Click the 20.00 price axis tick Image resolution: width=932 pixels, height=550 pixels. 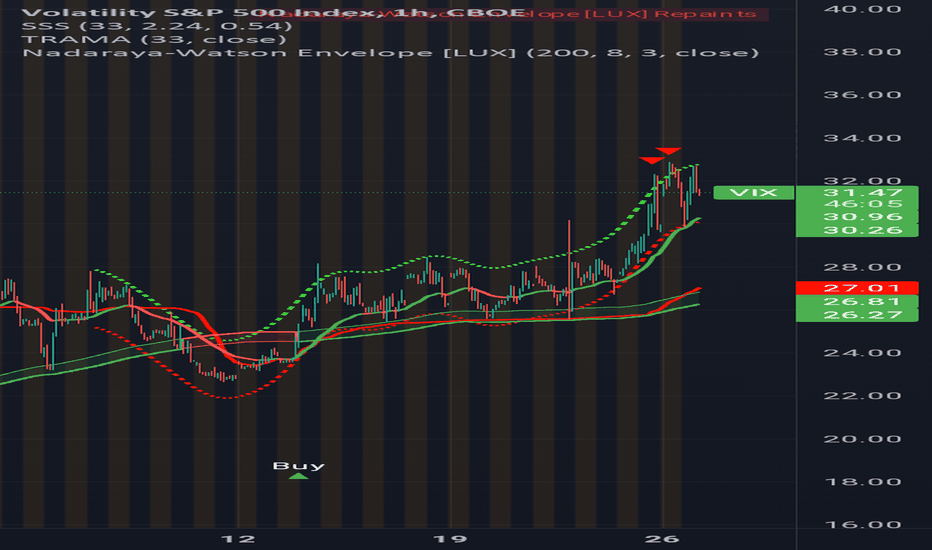862,439
